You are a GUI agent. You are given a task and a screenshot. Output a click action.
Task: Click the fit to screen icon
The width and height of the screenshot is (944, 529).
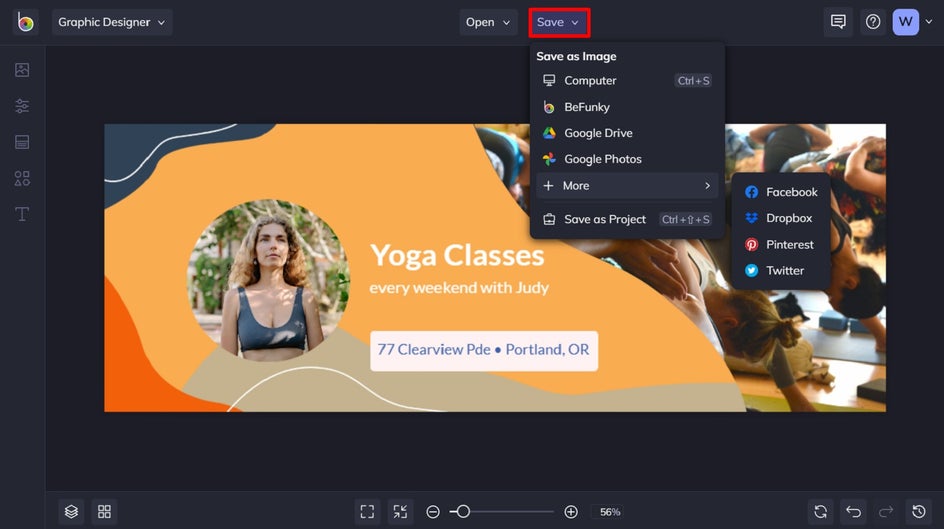(x=367, y=512)
